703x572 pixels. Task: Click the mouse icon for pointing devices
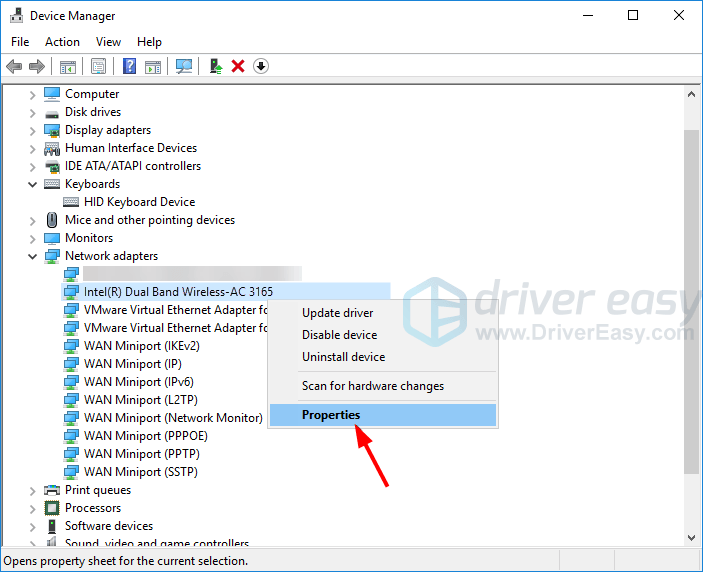coord(52,220)
